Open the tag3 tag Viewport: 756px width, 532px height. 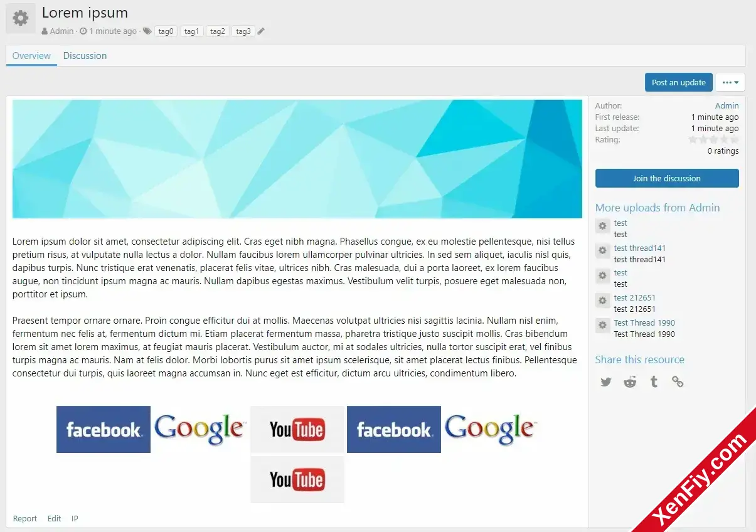point(243,31)
